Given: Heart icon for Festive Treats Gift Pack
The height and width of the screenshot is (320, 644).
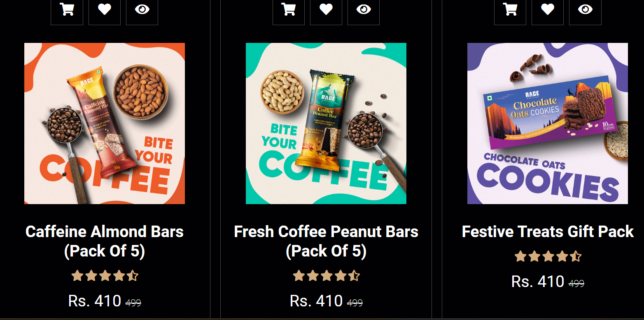Looking at the screenshot, I should coord(548,10).
